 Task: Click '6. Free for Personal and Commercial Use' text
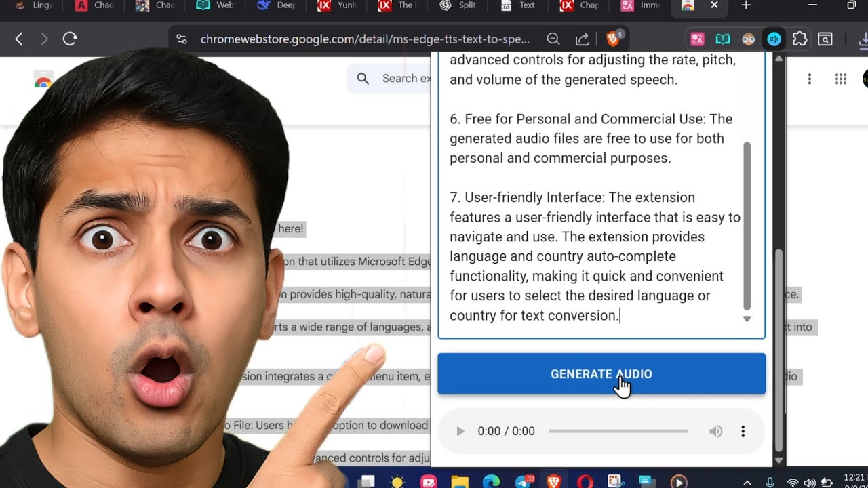[577, 119]
